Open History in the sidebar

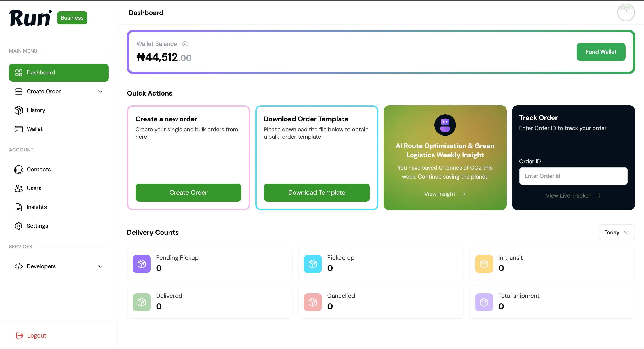59,110
